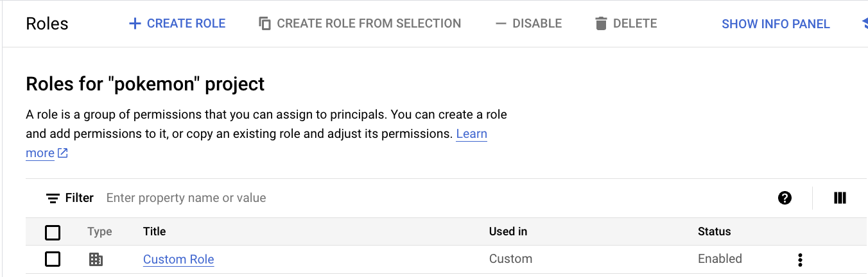
Task: Open the help question mark icon
Action: pyautogui.click(x=785, y=198)
